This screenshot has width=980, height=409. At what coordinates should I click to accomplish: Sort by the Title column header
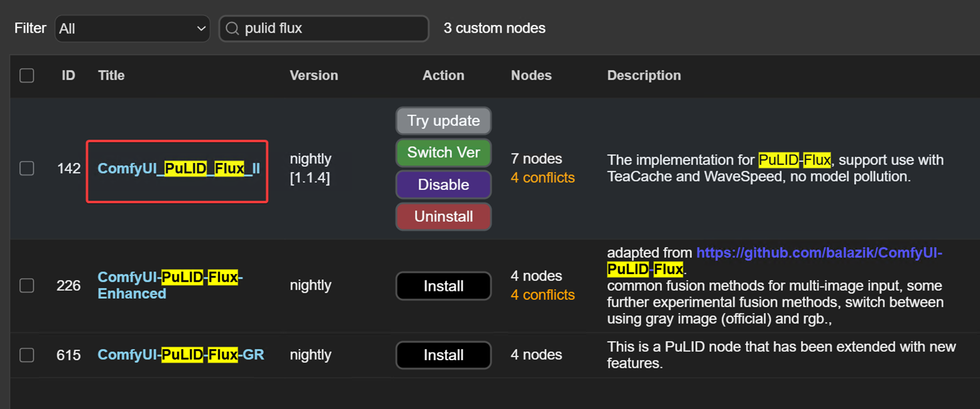[111, 75]
